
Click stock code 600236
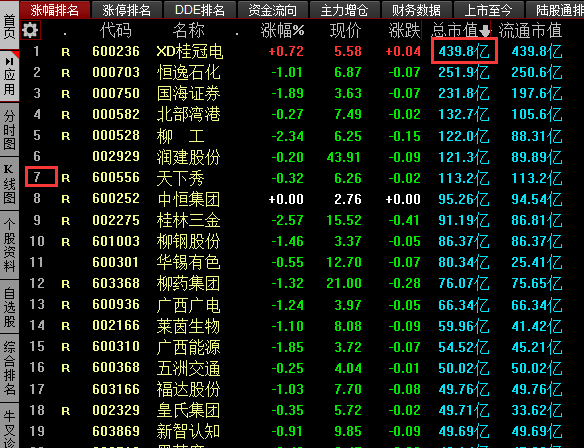(116, 51)
